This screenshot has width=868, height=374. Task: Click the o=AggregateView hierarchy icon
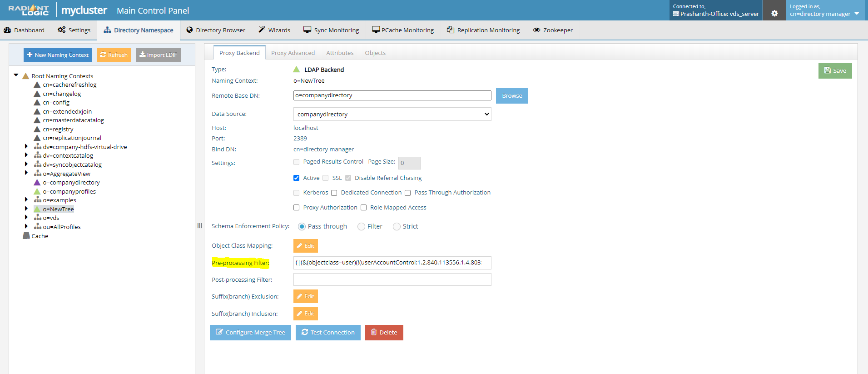[x=38, y=174]
